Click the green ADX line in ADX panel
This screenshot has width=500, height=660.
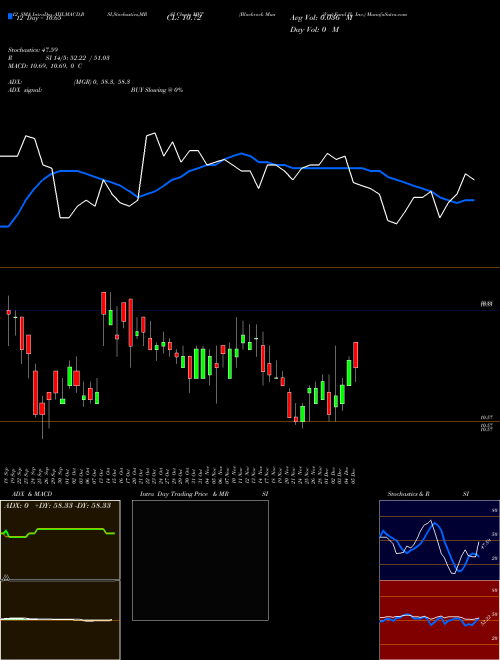tap(59, 531)
